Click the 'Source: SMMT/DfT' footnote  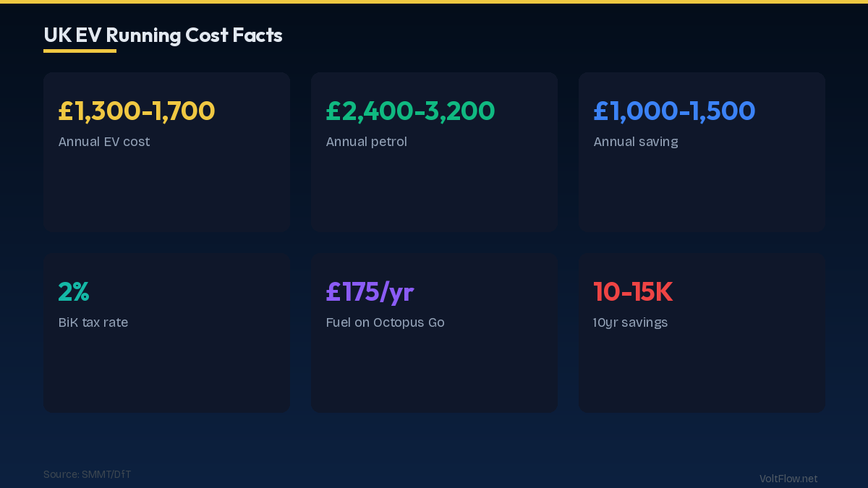click(87, 474)
